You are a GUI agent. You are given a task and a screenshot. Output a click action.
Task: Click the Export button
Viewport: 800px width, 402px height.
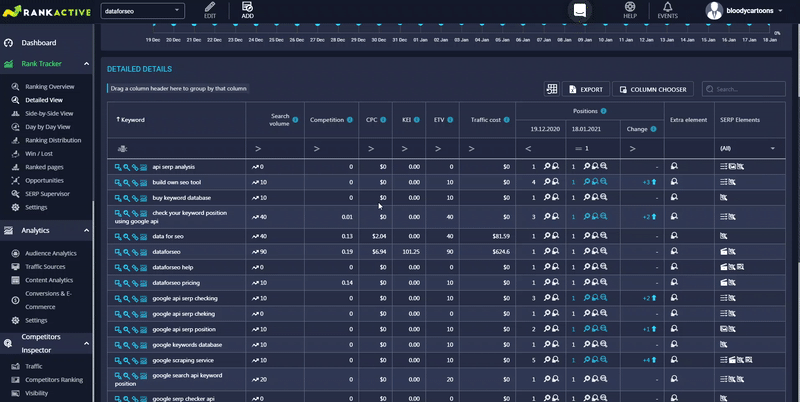tap(586, 89)
